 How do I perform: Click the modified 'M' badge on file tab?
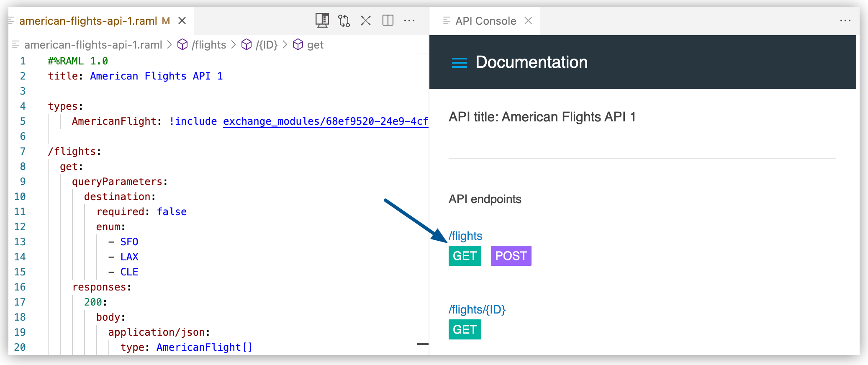(x=166, y=21)
